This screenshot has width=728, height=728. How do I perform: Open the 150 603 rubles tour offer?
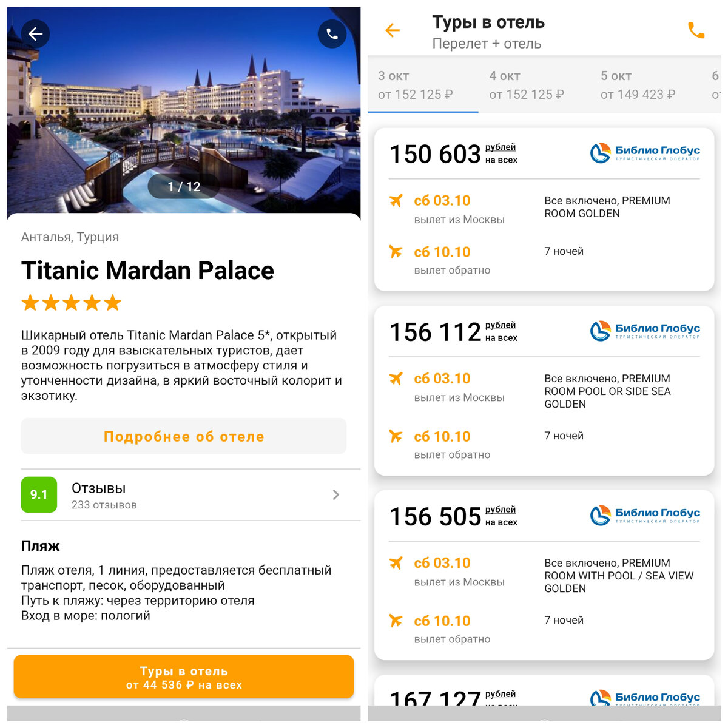[544, 209]
